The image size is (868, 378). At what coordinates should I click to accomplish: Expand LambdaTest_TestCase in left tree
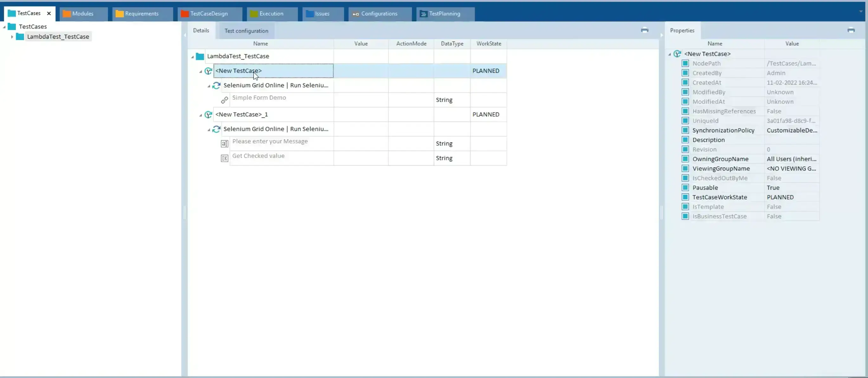pos(12,37)
